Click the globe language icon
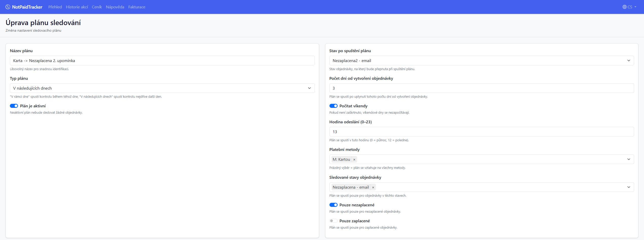Viewport: 644px width, 240px height. pyautogui.click(x=624, y=7)
